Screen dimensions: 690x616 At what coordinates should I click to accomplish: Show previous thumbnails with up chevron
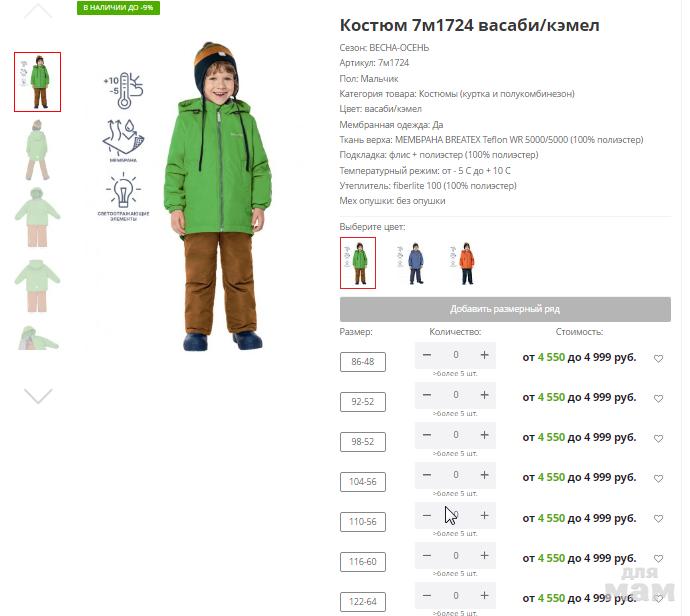pyautogui.click(x=38, y=11)
